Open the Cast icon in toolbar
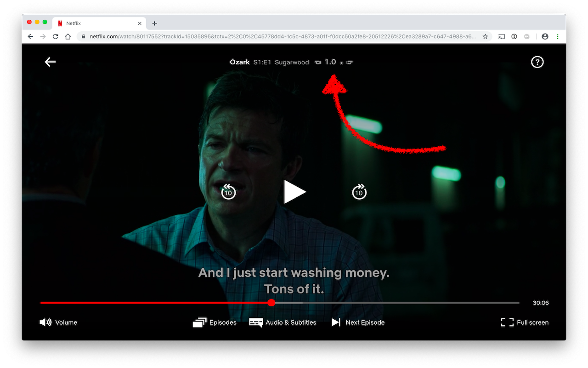 [502, 36]
